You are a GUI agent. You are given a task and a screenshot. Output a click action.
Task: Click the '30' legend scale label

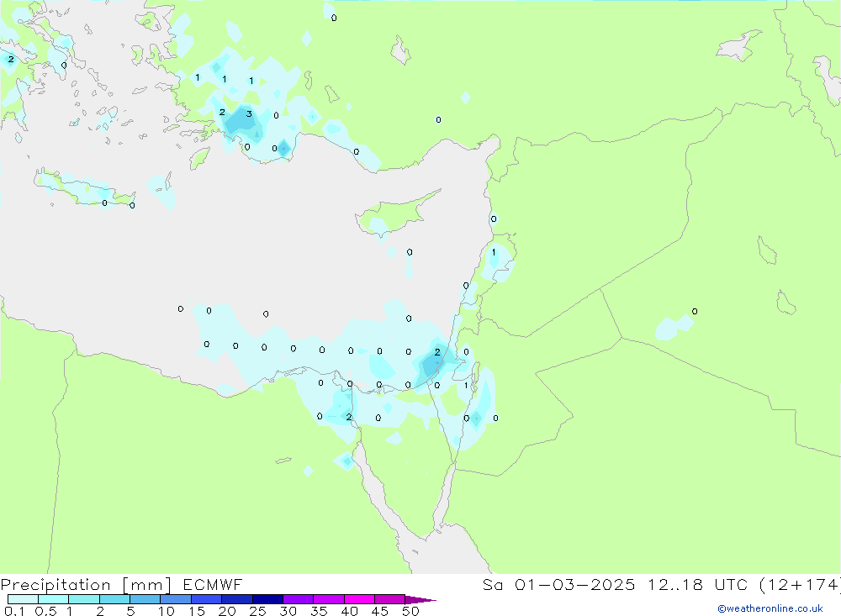click(x=288, y=611)
